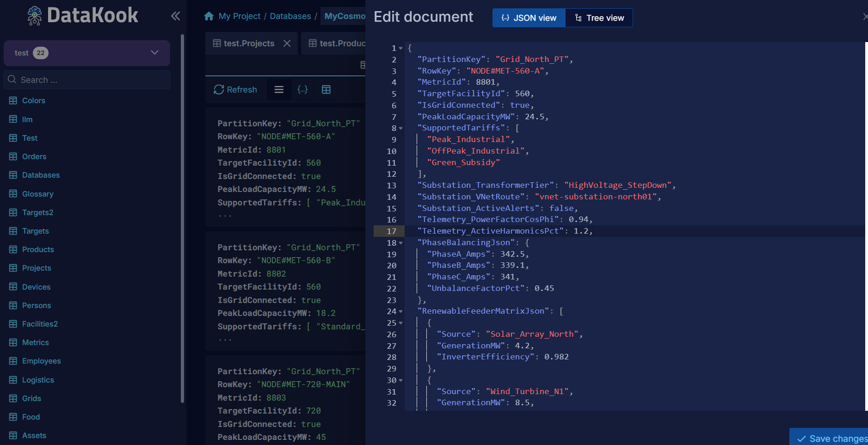Open My Project breadcrumb link
868x445 pixels.
pos(240,16)
